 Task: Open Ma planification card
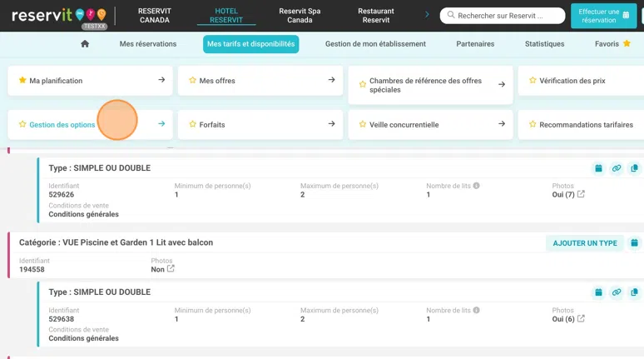(90, 81)
